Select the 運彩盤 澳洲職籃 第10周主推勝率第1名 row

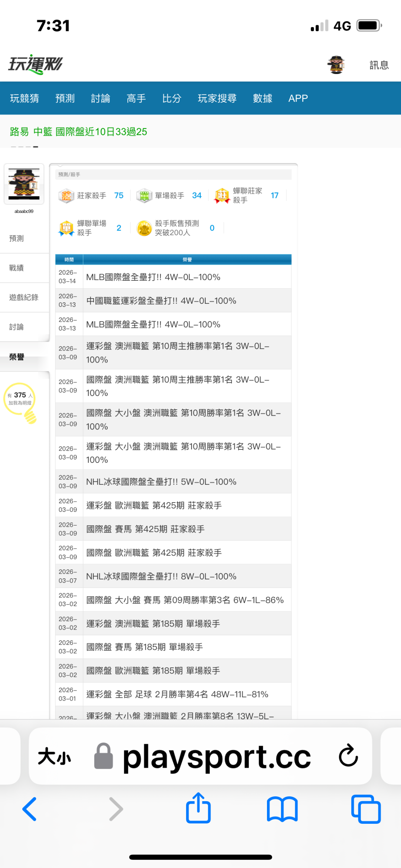tap(173, 353)
